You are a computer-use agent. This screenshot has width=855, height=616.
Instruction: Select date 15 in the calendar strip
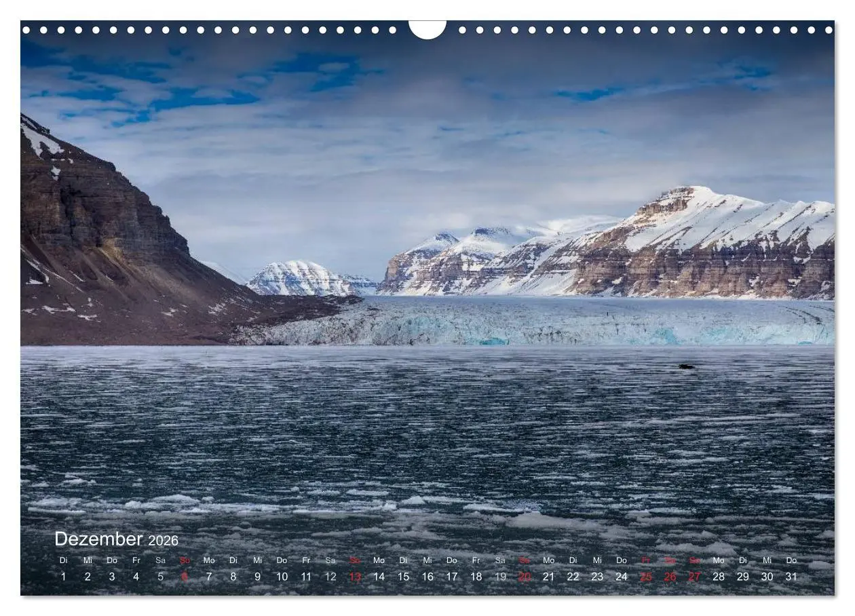click(x=403, y=577)
